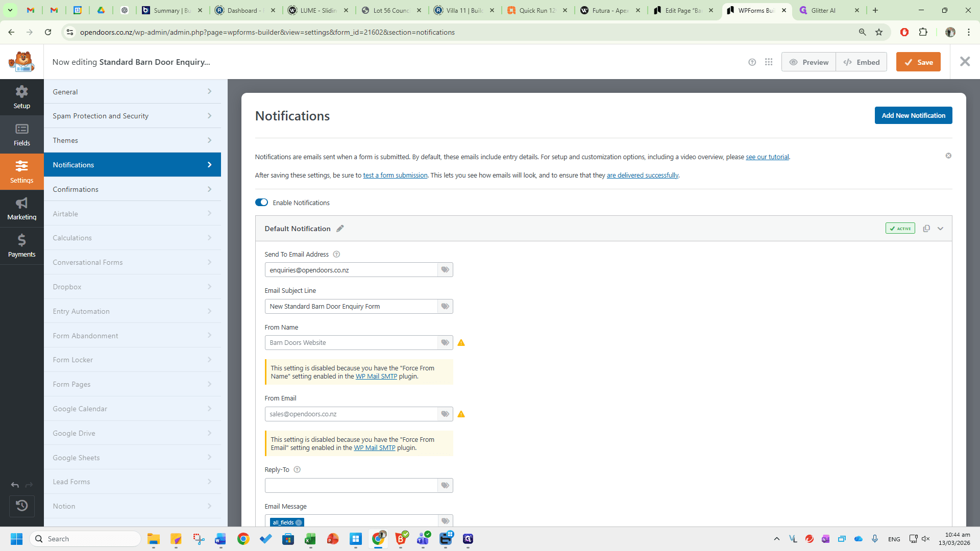This screenshot has width=980, height=551.
Task: Open the browser extensions puzzle icon
Action: click(x=923, y=32)
